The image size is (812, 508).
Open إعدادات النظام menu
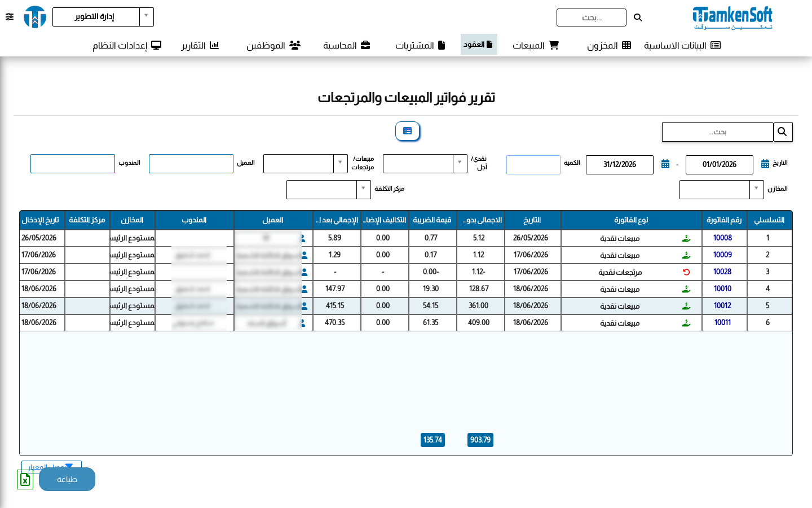pos(127,45)
